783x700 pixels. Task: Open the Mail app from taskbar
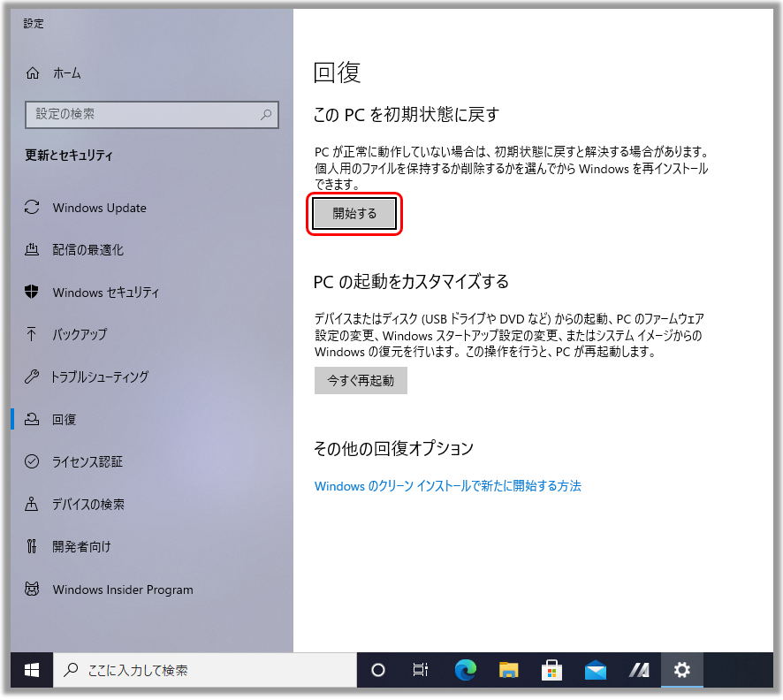[x=596, y=670]
